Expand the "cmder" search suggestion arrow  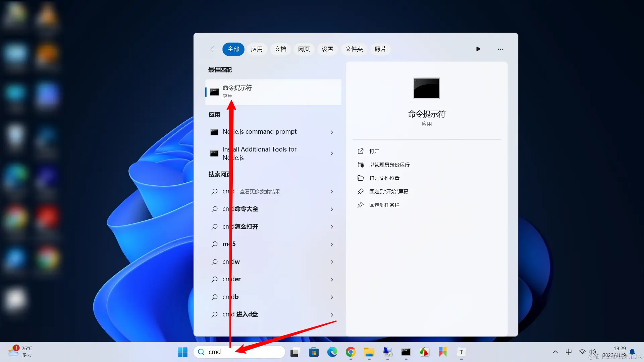tap(332, 280)
